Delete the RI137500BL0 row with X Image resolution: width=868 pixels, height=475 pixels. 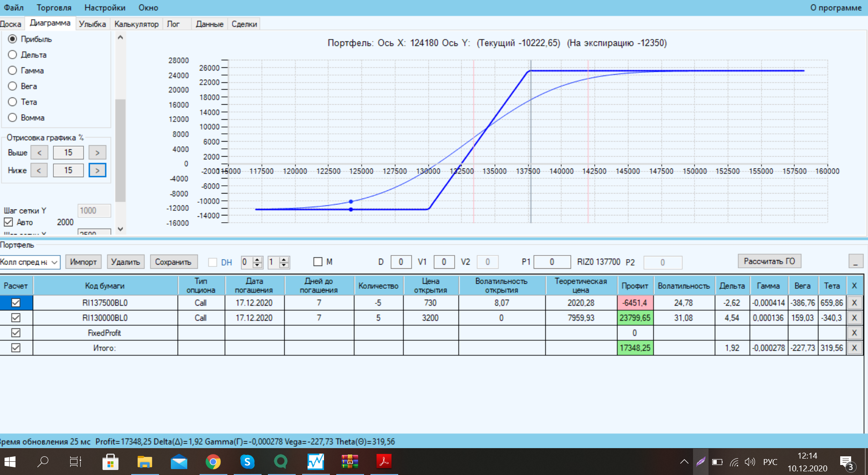pos(854,303)
